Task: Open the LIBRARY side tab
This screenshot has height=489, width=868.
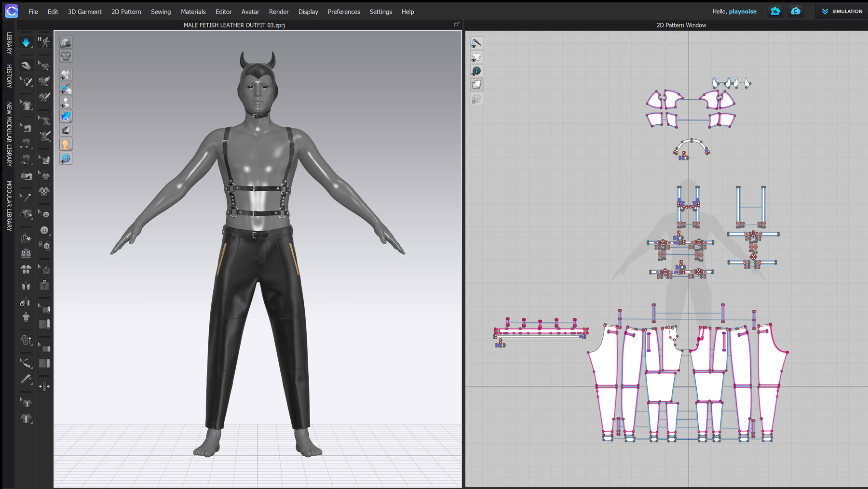Action: pos(9,43)
